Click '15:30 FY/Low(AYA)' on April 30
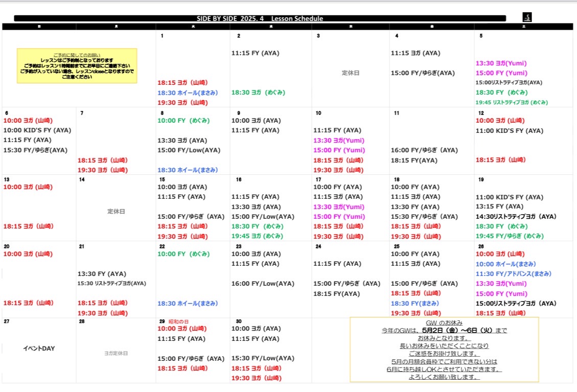577x392 pixels. pos(263,358)
